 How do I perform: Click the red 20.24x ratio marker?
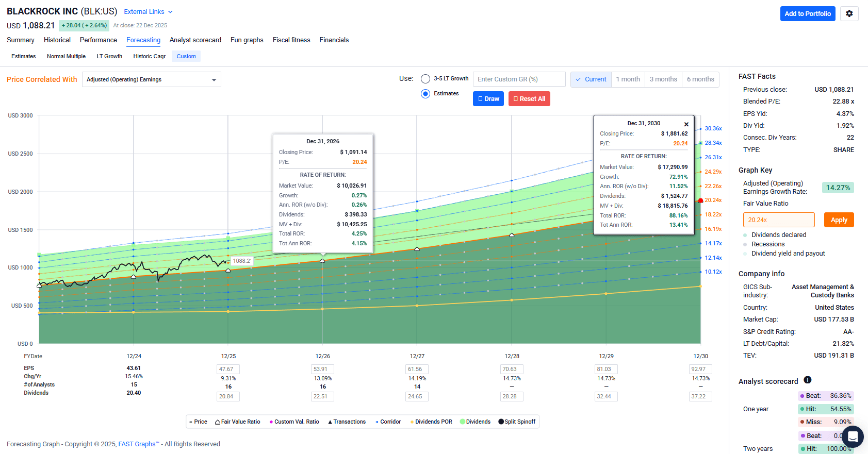pyautogui.click(x=700, y=200)
